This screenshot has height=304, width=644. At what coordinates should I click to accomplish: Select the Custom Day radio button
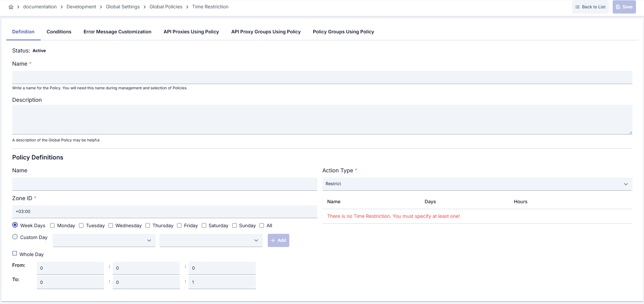(15, 237)
